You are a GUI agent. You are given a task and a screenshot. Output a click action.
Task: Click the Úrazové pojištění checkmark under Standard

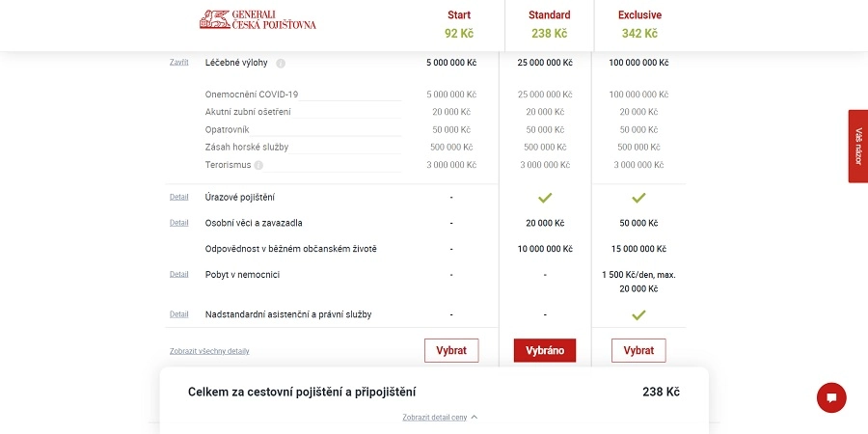click(545, 198)
